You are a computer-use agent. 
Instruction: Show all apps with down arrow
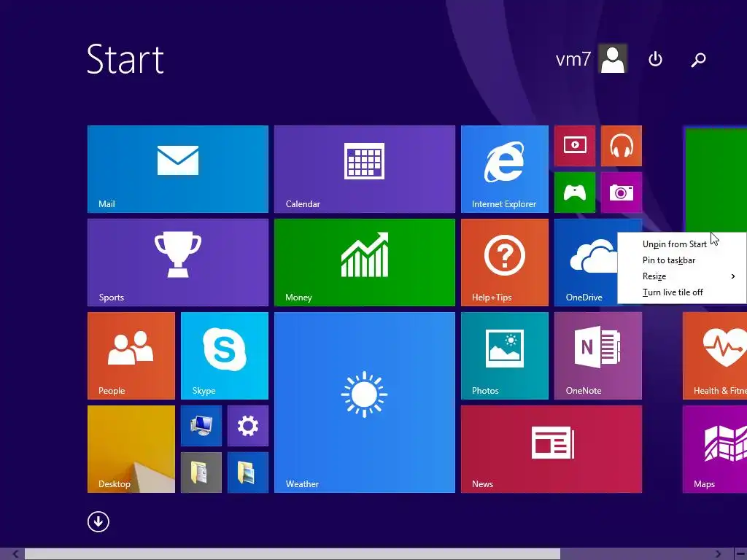coord(98,521)
